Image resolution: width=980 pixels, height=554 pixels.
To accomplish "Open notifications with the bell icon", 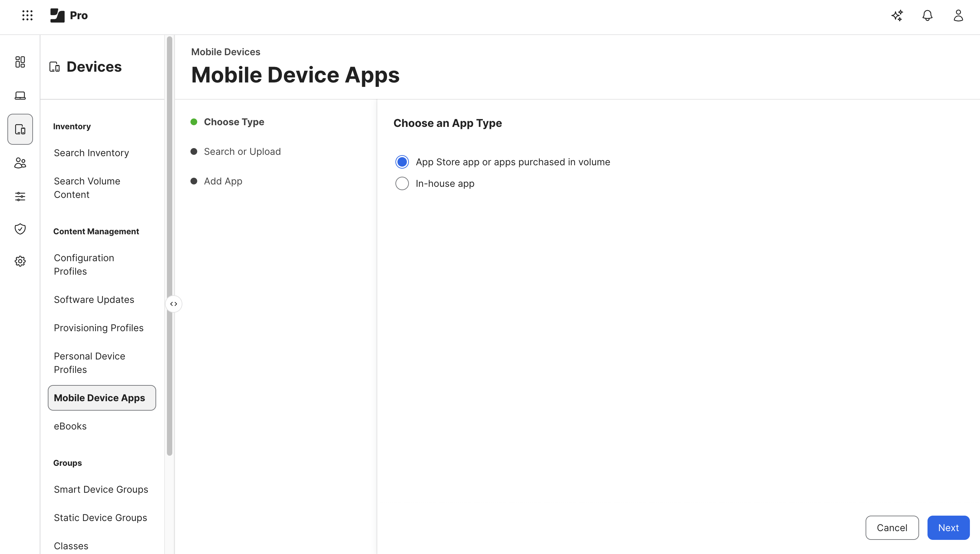I will pos(927,15).
